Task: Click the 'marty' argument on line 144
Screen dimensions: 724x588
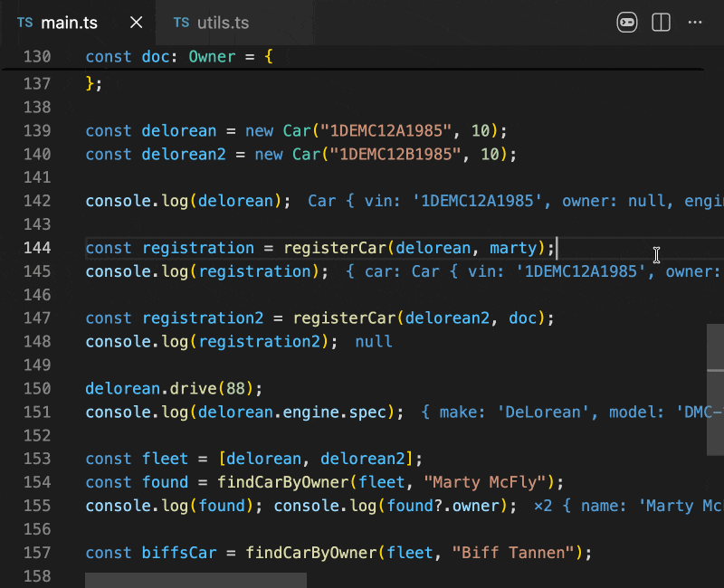Action: 513,248
